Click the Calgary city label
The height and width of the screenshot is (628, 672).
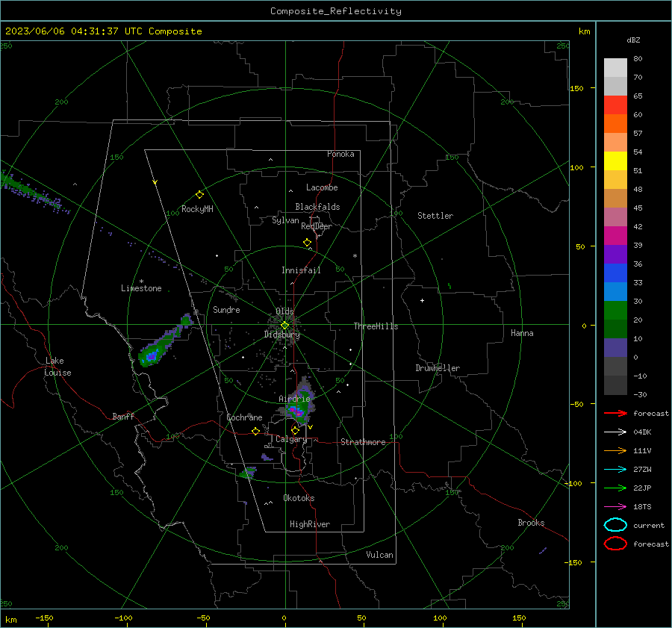pos(291,439)
